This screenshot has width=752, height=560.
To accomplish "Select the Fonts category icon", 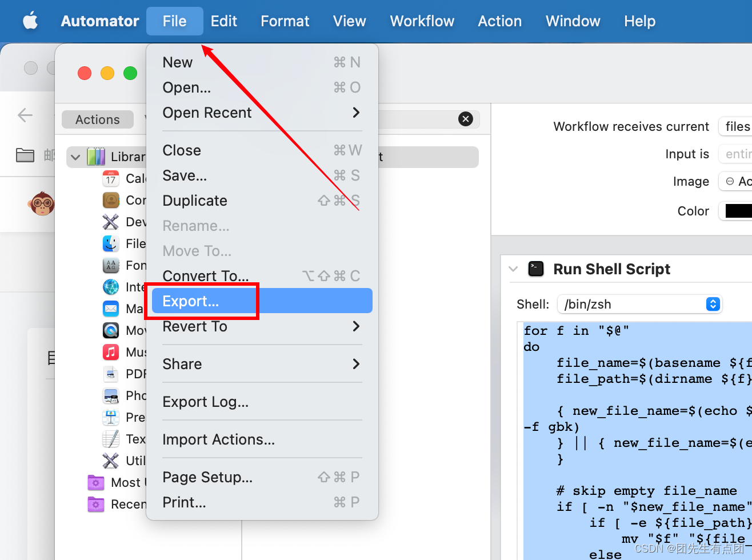I will 111,265.
